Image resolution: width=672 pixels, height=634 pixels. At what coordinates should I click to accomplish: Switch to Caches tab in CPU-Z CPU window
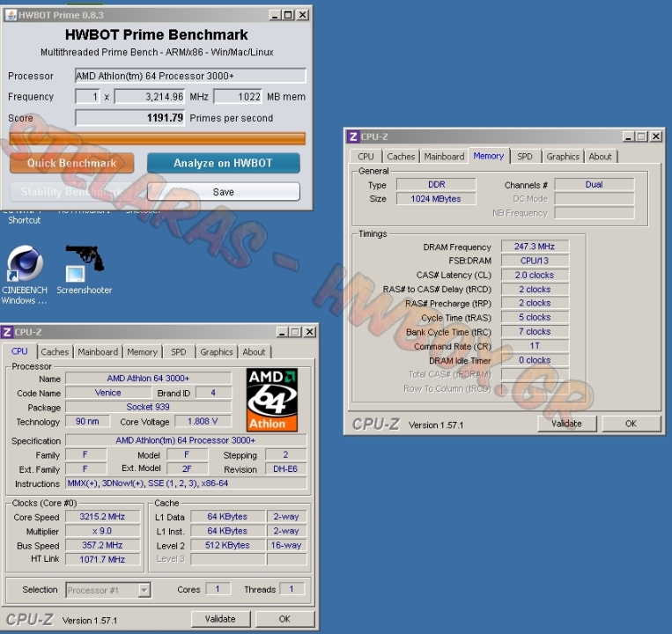55,352
